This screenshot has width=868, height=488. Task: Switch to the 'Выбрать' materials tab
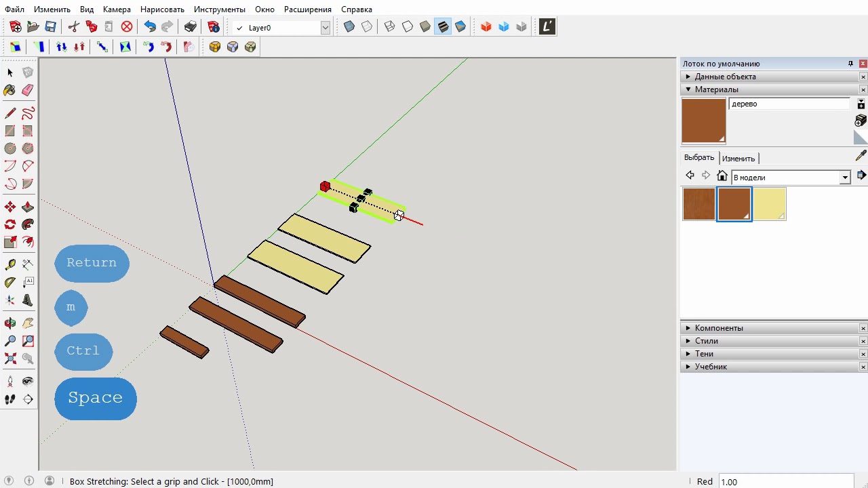point(699,157)
